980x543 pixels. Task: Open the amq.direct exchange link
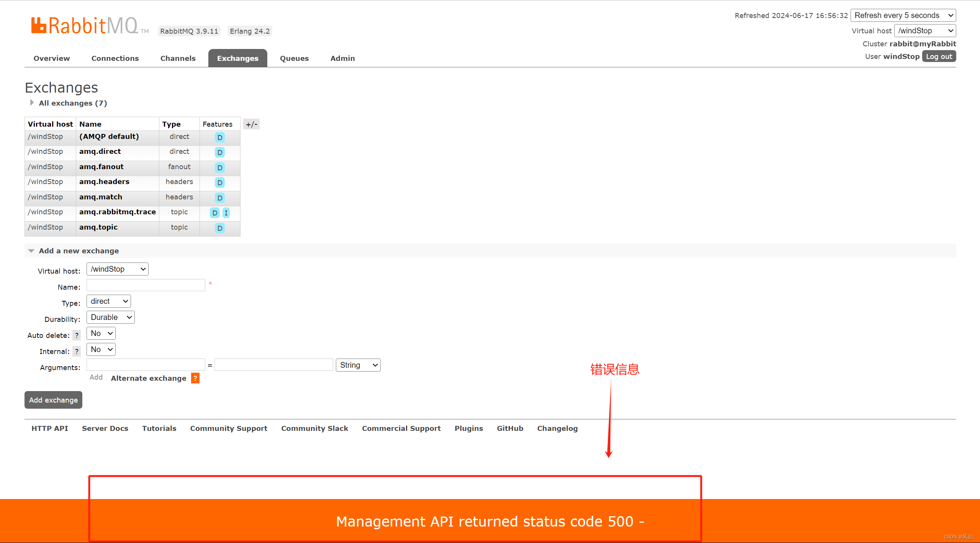(100, 152)
